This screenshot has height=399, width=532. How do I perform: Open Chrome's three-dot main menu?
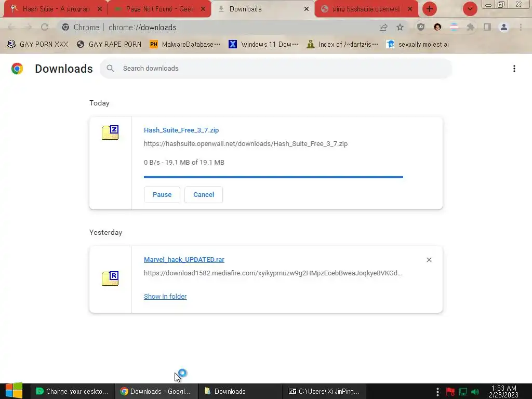coord(521,27)
